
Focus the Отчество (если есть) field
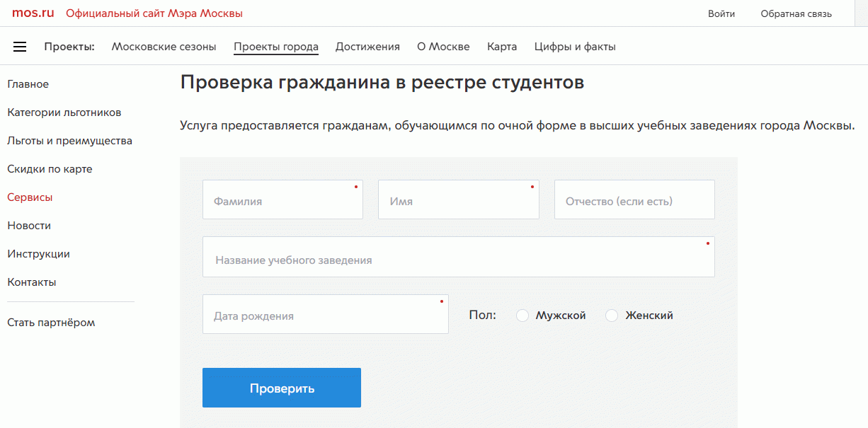634,200
